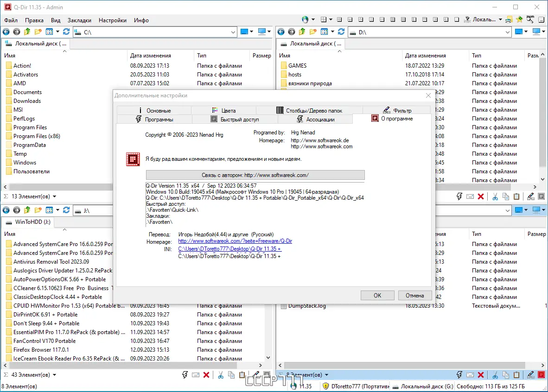Viewport: 548px width, 392px height.
Task: Expand the view mode dropdown in the C:\ pane
Action: tap(57, 32)
